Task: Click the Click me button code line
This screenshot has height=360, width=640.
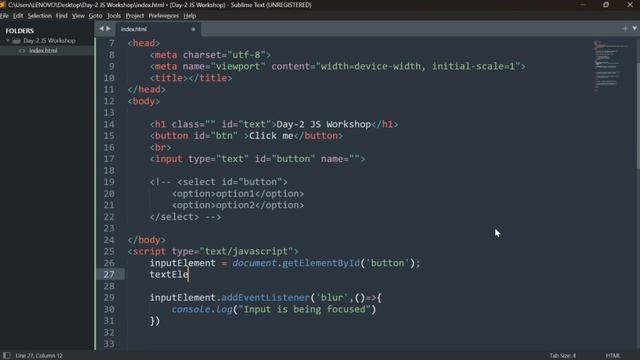Action: pos(247,136)
